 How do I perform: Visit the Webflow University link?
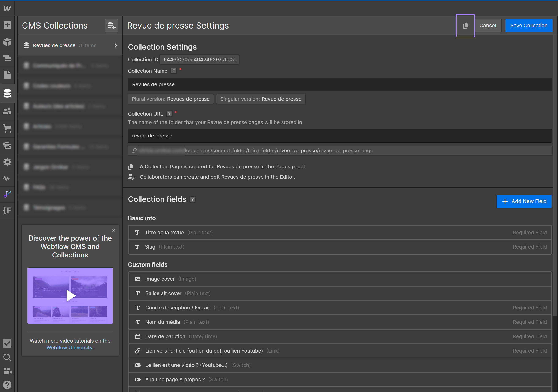tap(70, 347)
